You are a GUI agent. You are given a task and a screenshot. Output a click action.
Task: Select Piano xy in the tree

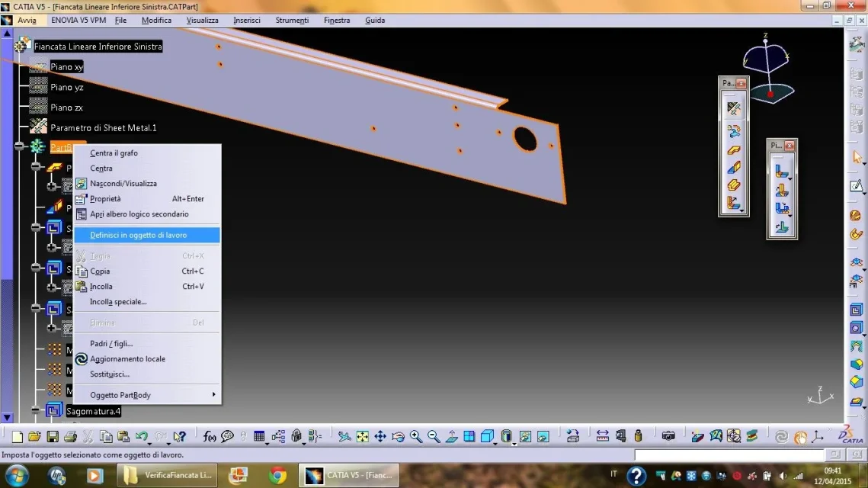click(66, 66)
